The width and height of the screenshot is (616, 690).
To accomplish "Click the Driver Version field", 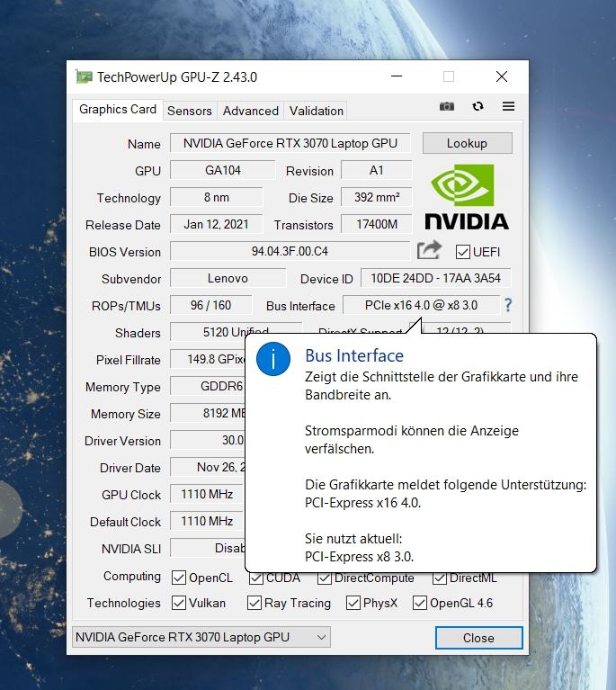I will click(208, 440).
